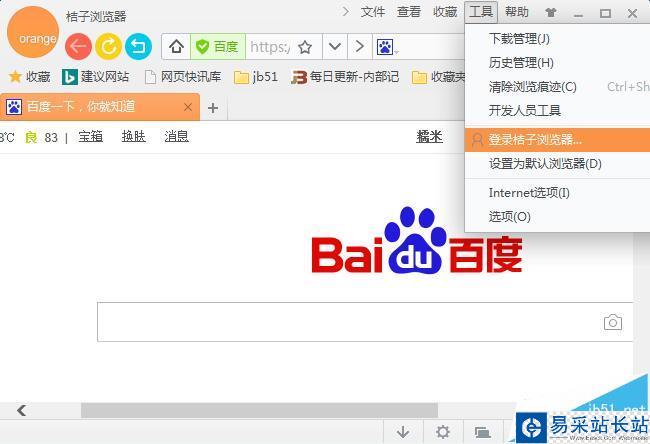Open the 收藏夹 folder bookmark

[x=439, y=77]
